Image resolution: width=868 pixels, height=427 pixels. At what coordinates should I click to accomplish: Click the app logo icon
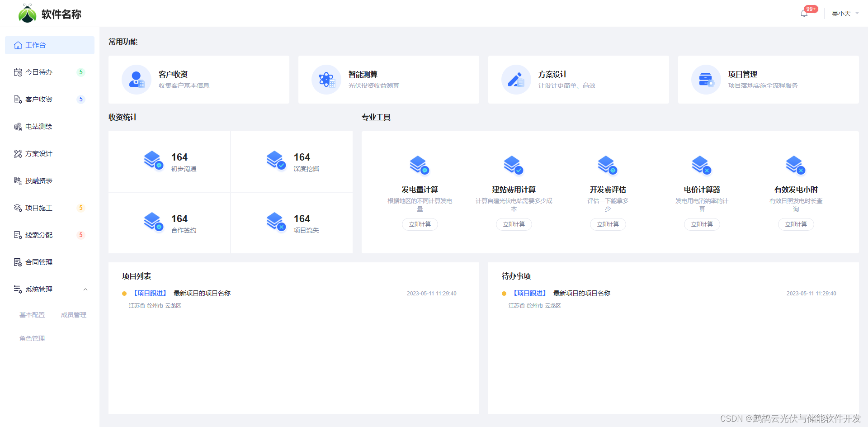(x=27, y=14)
